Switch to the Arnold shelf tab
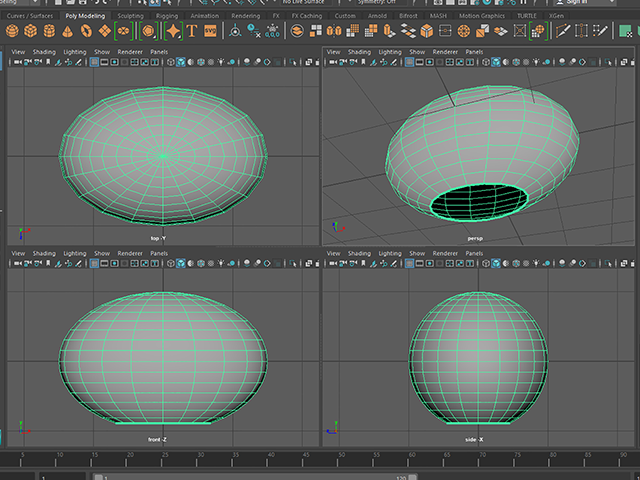This screenshot has width=640, height=480. pos(377,16)
